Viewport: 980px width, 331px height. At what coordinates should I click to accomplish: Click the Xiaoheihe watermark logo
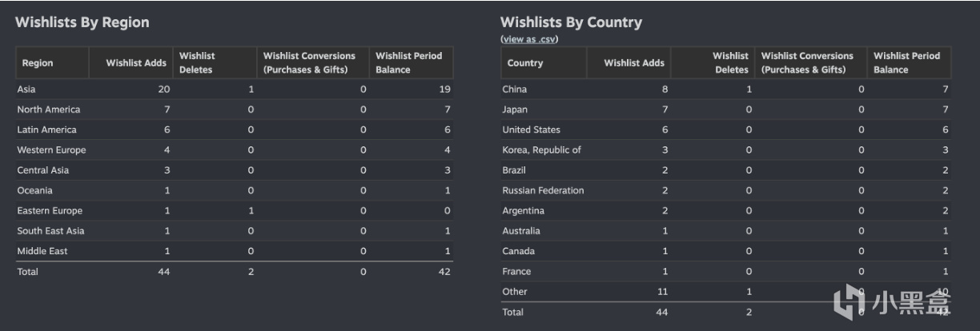[893, 302]
